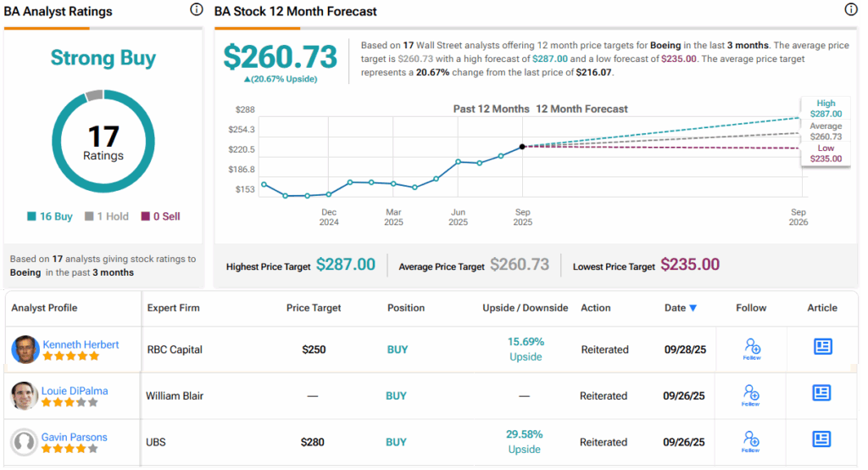Click the large $260.73 price target
This screenshot has width=868, height=470.
(x=280, y=57)
